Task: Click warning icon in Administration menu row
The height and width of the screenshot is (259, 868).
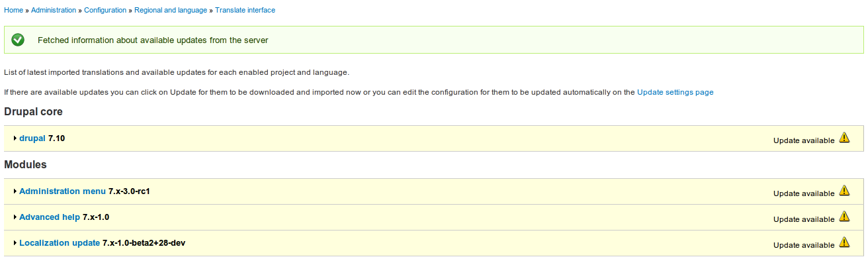Action: [x=844, y=191]
